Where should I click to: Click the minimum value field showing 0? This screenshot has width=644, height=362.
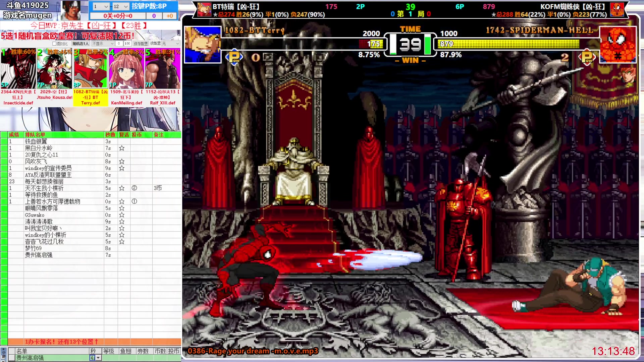pyautogui.click(x=119, y=44)
